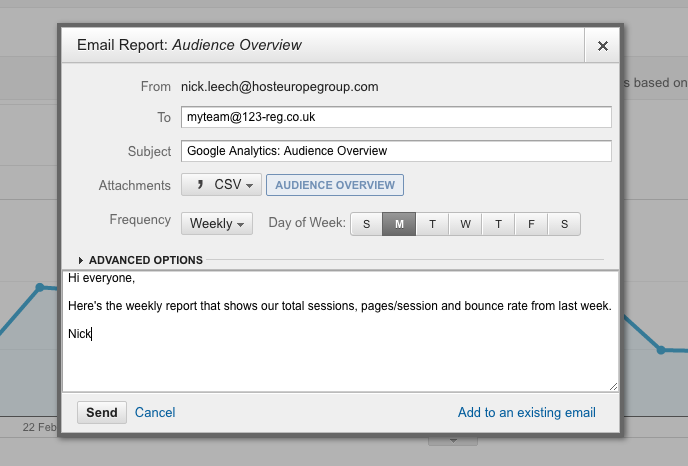Open the Weekly frequency dropdown

coord(217,223)
